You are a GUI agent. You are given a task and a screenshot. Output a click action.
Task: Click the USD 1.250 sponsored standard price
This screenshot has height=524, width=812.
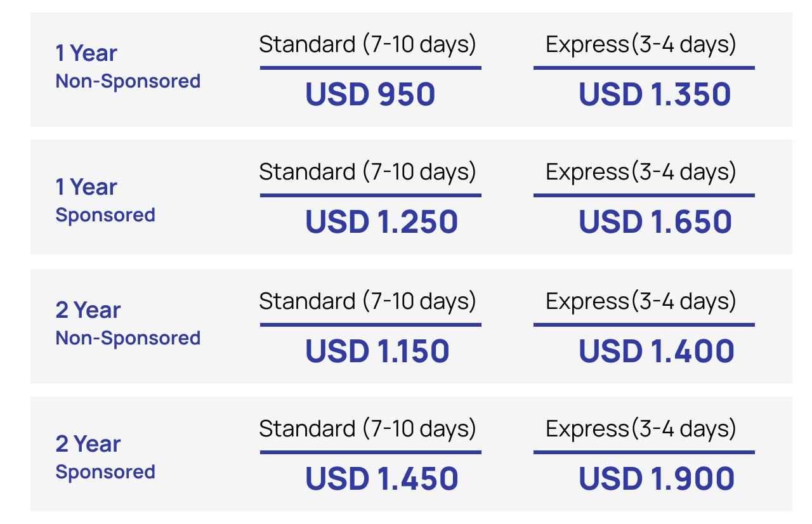coord(381,222)
